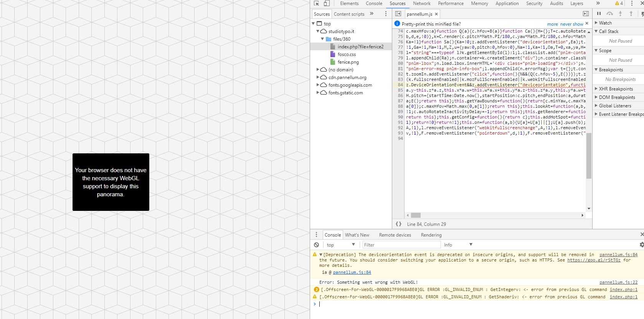The width and height of the screenshot is (644, 319).
Task: Clear the console with the ban icon
Action: pyautogui.click(x=316, y=245)
